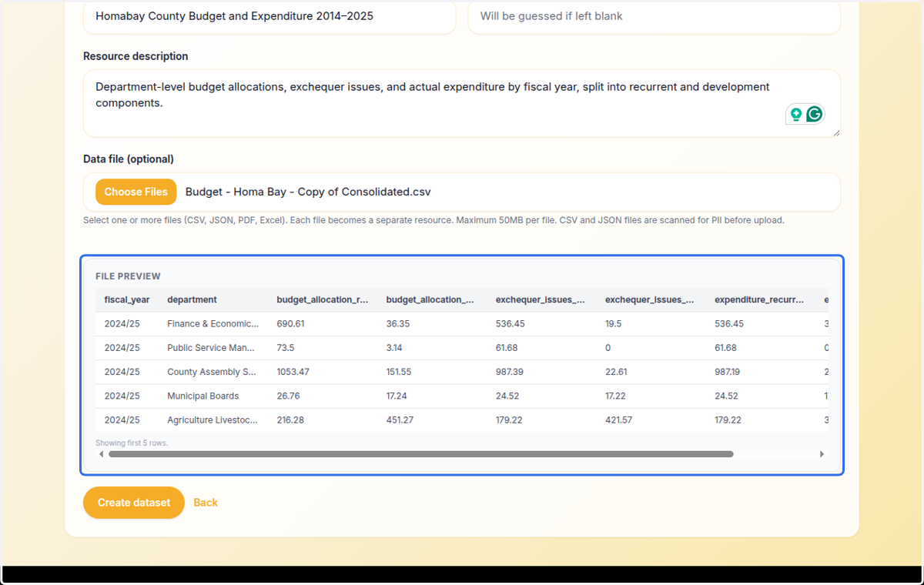The height and width of the screenshot is (585, 924).
Task: Go Back via the Back link
Action: tap(206, 503)
